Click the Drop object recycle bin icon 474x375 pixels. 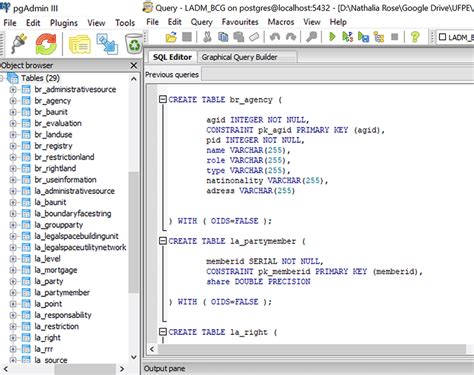[x=134, y=44]
